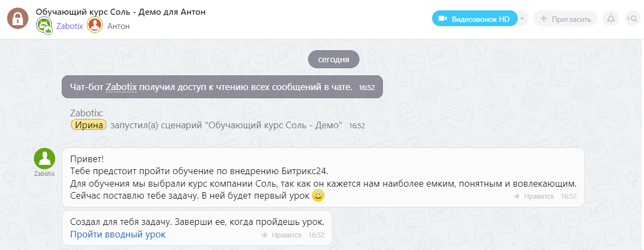Like the task-created message
Screen dimensions: 644x250
click(x=286, y=235)
